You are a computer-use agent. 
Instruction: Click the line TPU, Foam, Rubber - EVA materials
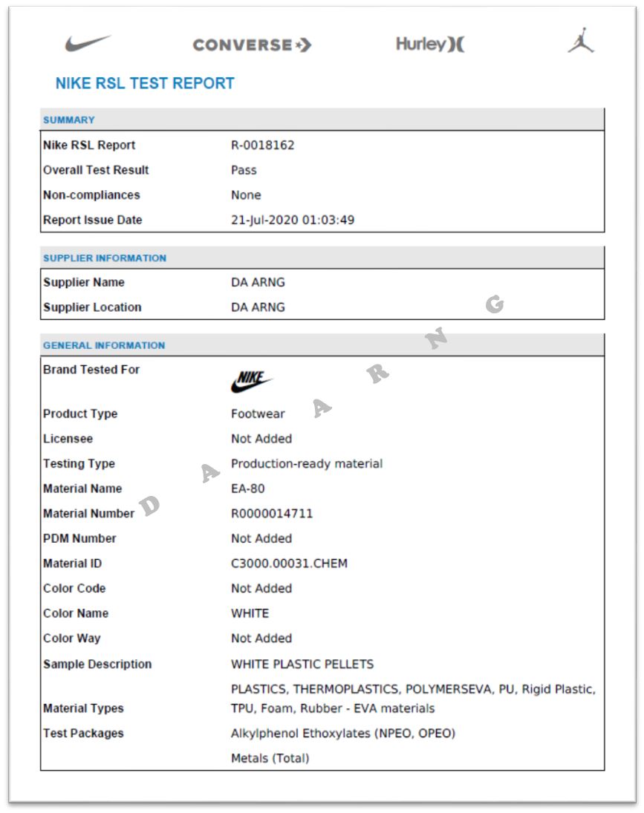(x=333, y=708)
